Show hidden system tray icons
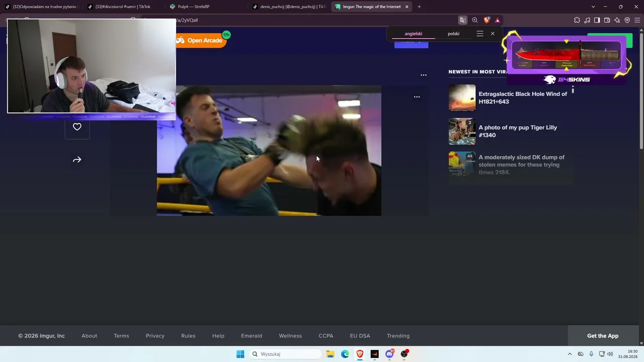 [x=570, y=354]
